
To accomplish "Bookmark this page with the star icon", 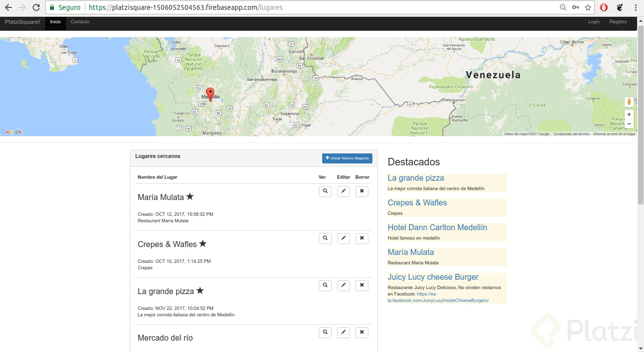I will pos(588,7).
